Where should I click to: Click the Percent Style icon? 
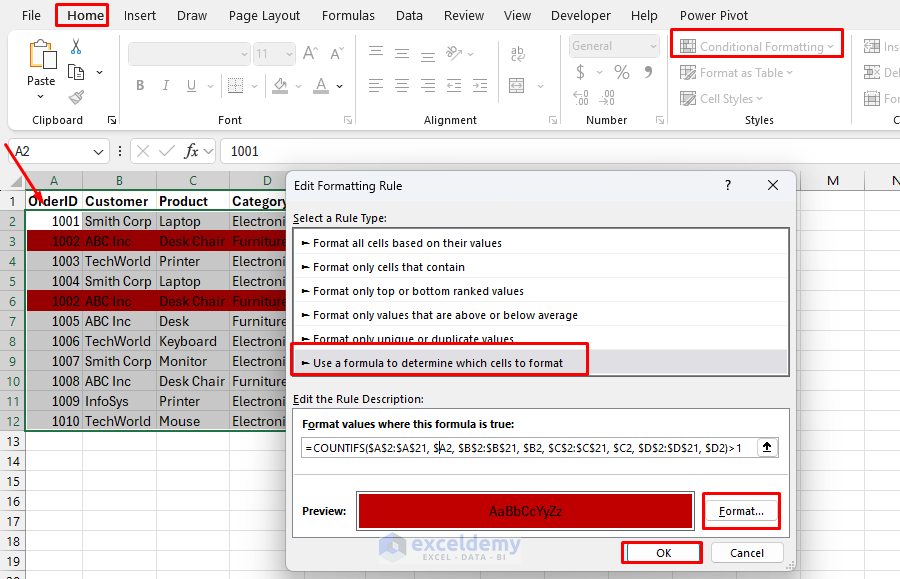(x=622, y=72)
